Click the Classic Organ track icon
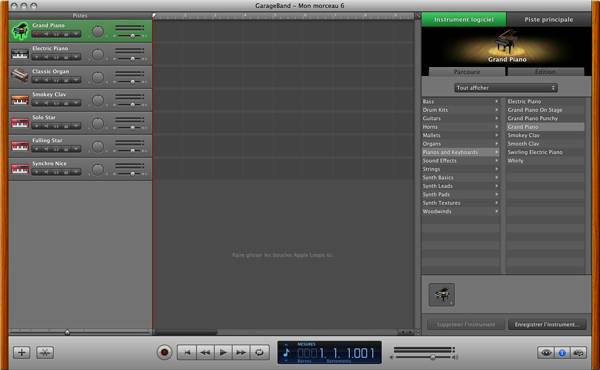600x370 pixels. tap(20, 76)
